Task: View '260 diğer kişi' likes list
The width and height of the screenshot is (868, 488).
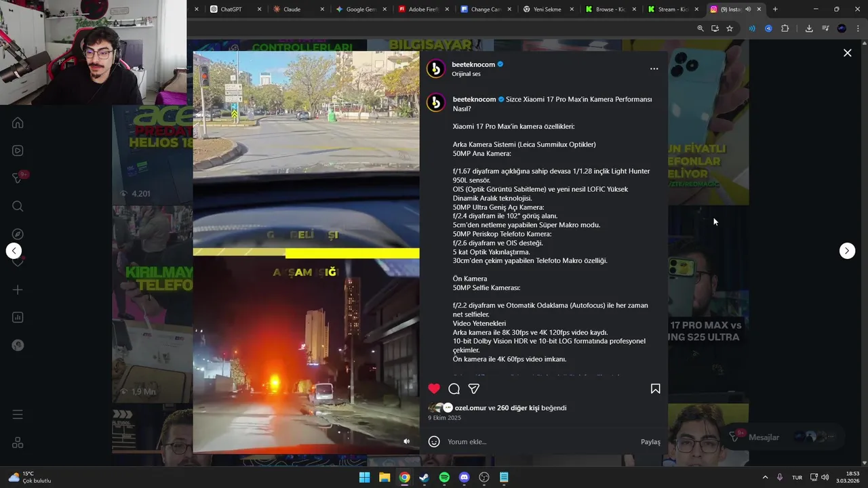Action: 517,408
